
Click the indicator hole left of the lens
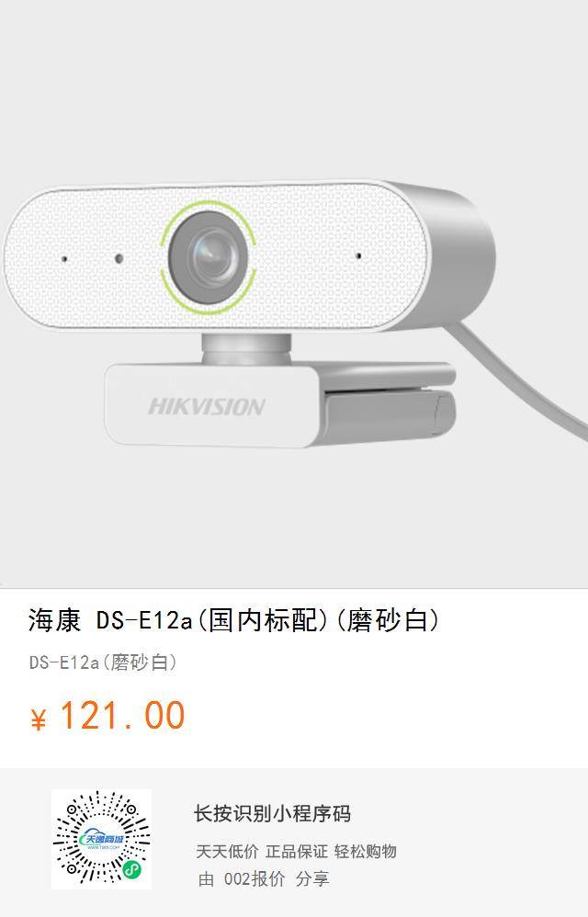click(119, 258)
